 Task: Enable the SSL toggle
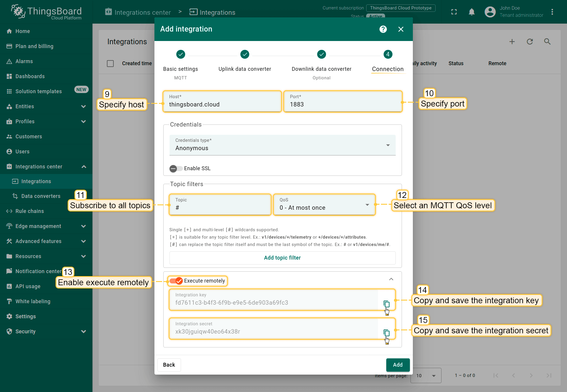click(x=176, y=168)
